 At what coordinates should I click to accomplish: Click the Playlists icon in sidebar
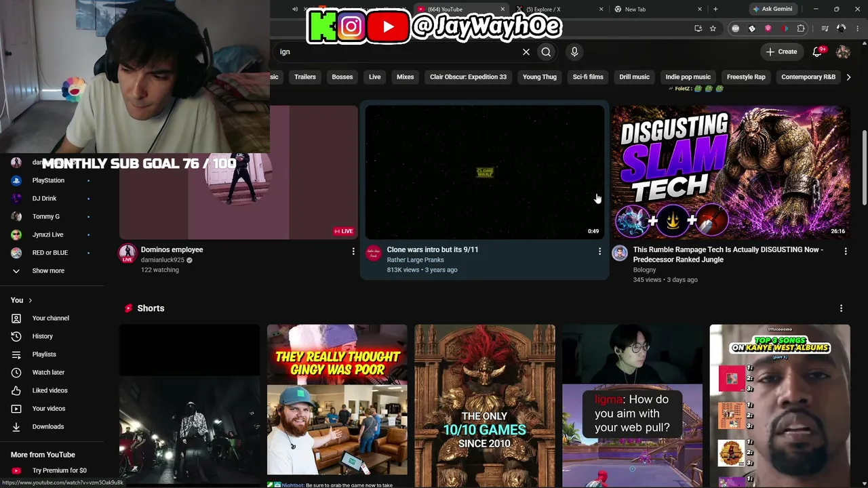pos(16,354)
